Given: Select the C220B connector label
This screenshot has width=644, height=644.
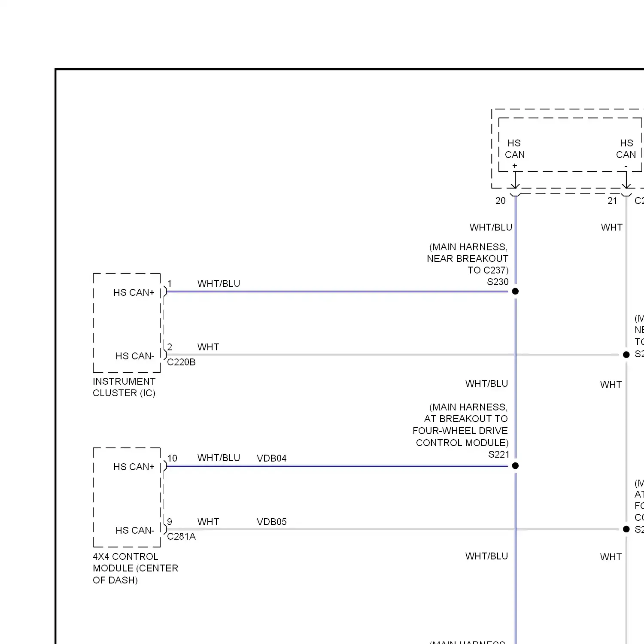Looking at the screenshot, I should [181, 362].
